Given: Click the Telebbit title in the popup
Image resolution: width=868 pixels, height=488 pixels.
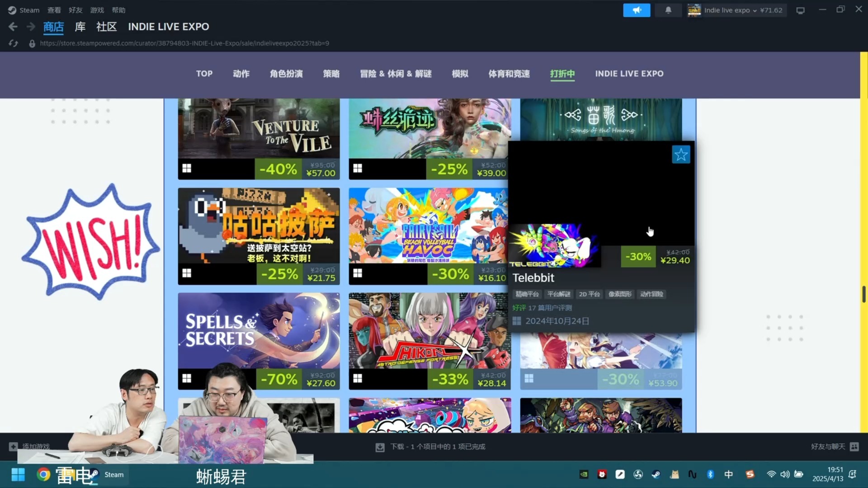Looking at the screenshot, I should pos(533,278).
